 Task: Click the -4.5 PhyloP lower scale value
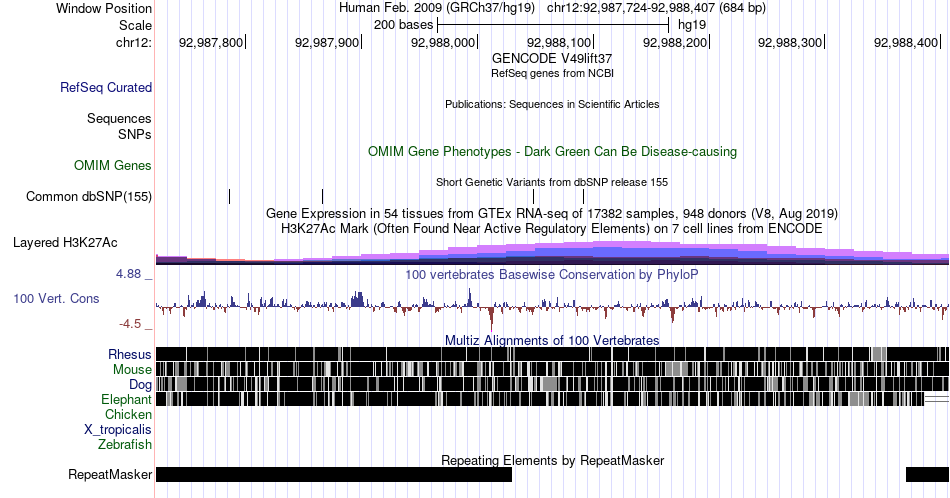[130, 324]
